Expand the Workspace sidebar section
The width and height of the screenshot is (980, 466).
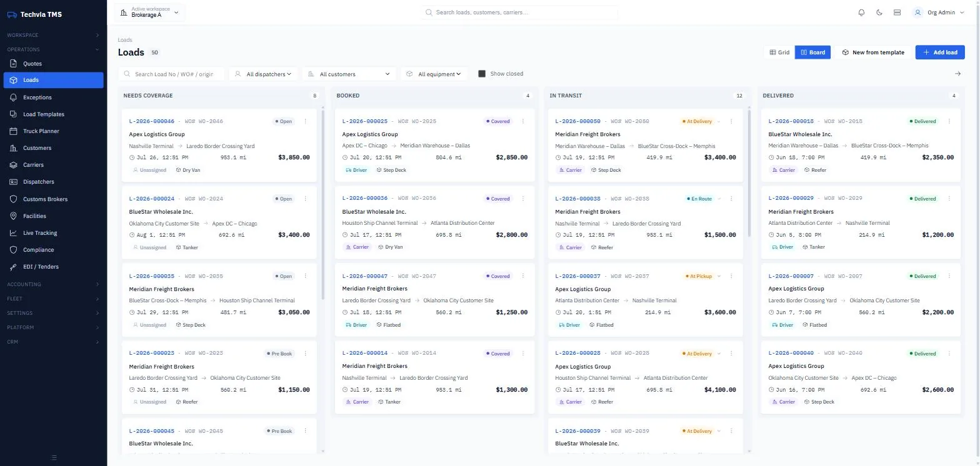pos(53,35)
